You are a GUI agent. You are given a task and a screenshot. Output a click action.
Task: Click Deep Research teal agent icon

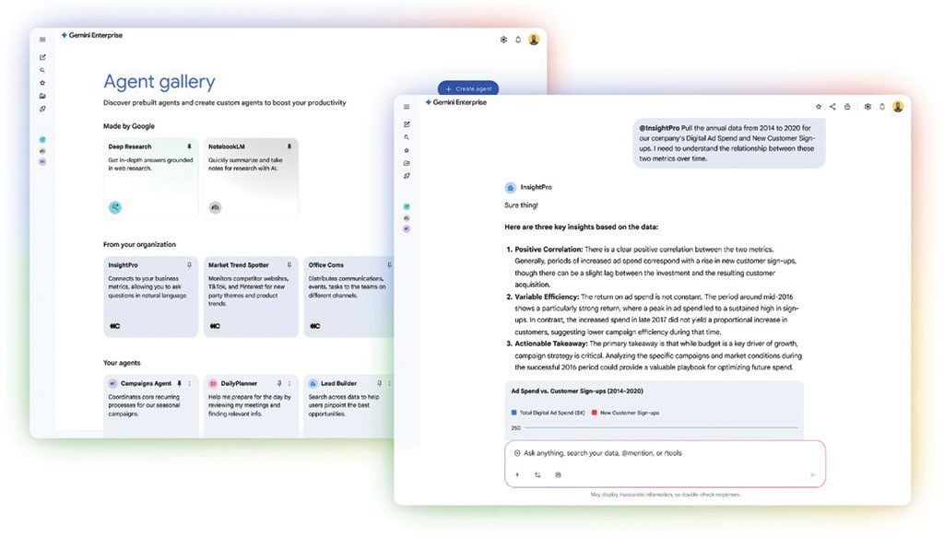[115, 207]
